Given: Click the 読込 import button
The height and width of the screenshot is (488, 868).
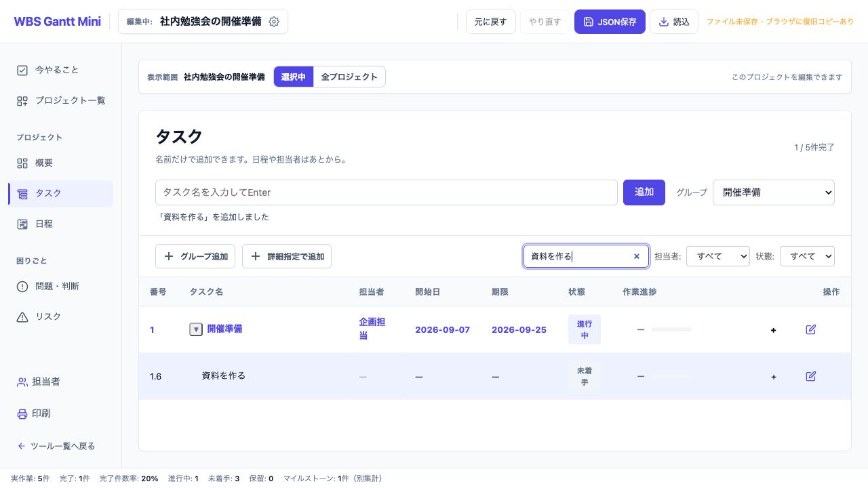Looking at the screenshot, I should (674, 22).
